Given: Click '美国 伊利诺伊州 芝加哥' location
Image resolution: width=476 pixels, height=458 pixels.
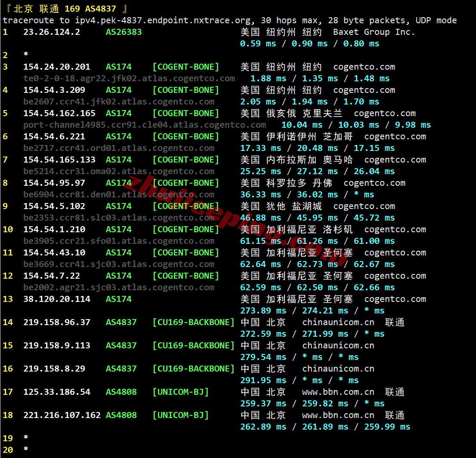Looking at the screenshot, I should pyautogui.click(x=297, y=136).
